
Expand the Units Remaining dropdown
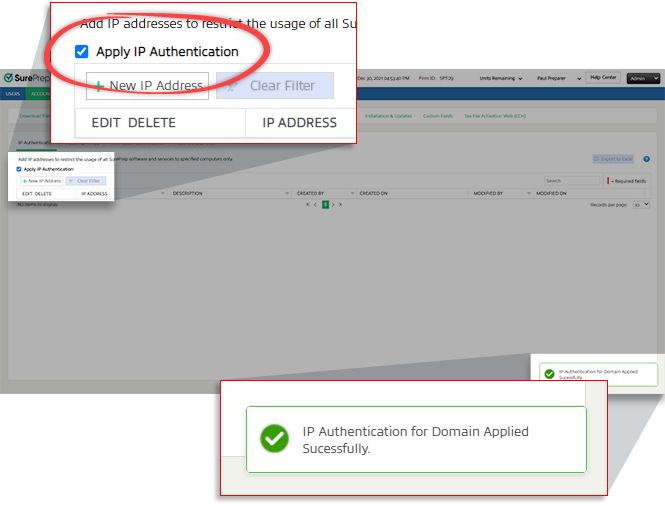pos(500,78)
